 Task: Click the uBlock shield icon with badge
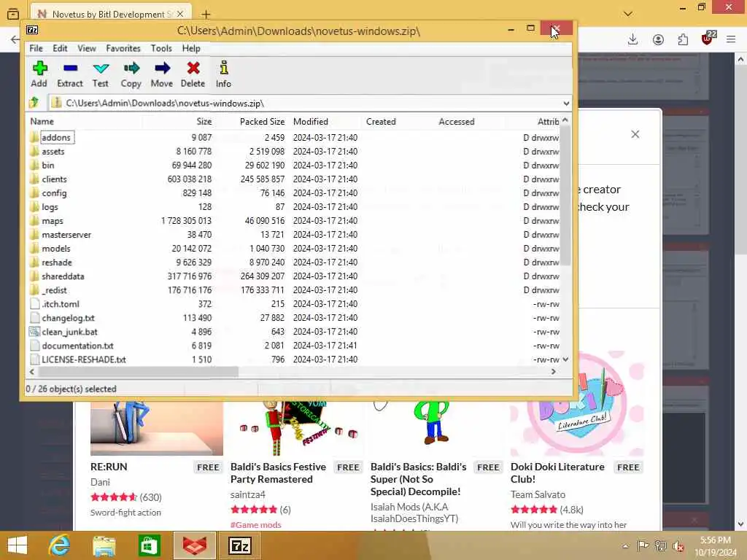tap(708, 38)
